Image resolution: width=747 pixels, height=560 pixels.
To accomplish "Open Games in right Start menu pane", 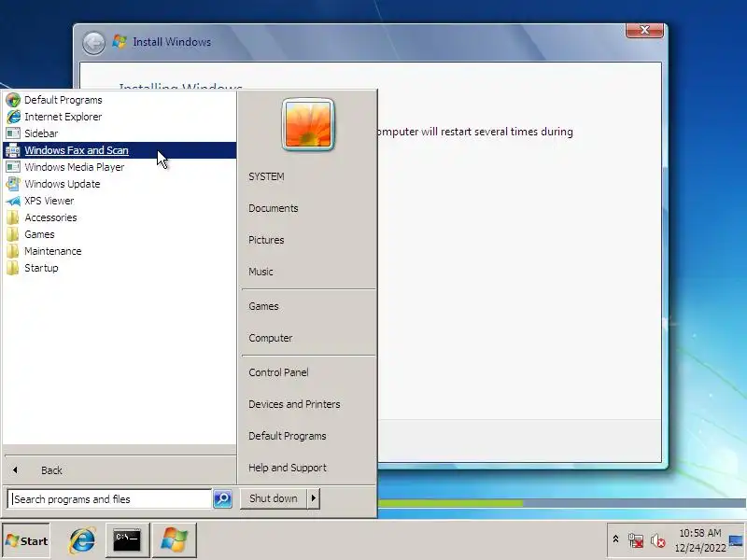I will [263, 306].
